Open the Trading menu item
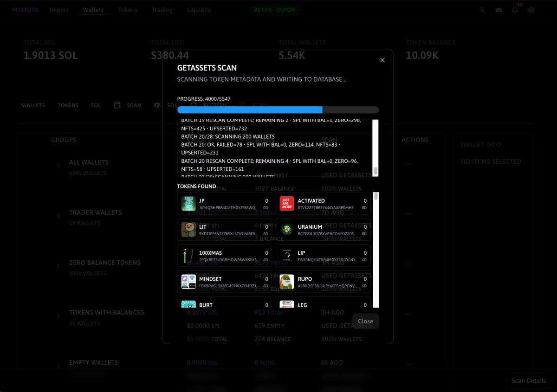Viewport: 557px width, 392px height. pos(162,9)
